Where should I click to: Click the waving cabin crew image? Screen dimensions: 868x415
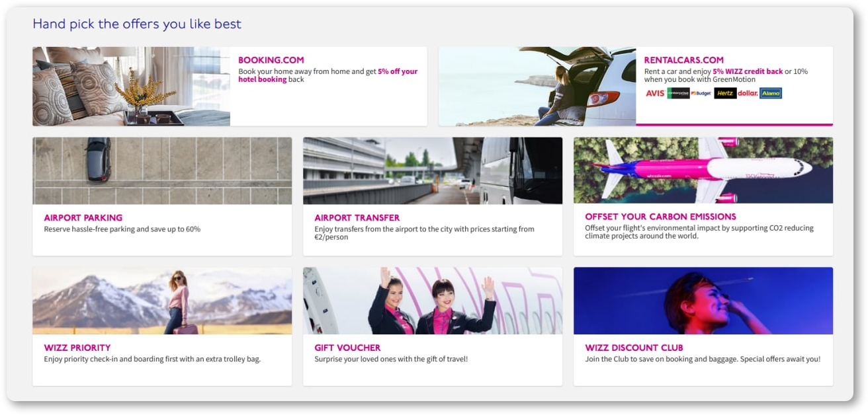[433, 301]
